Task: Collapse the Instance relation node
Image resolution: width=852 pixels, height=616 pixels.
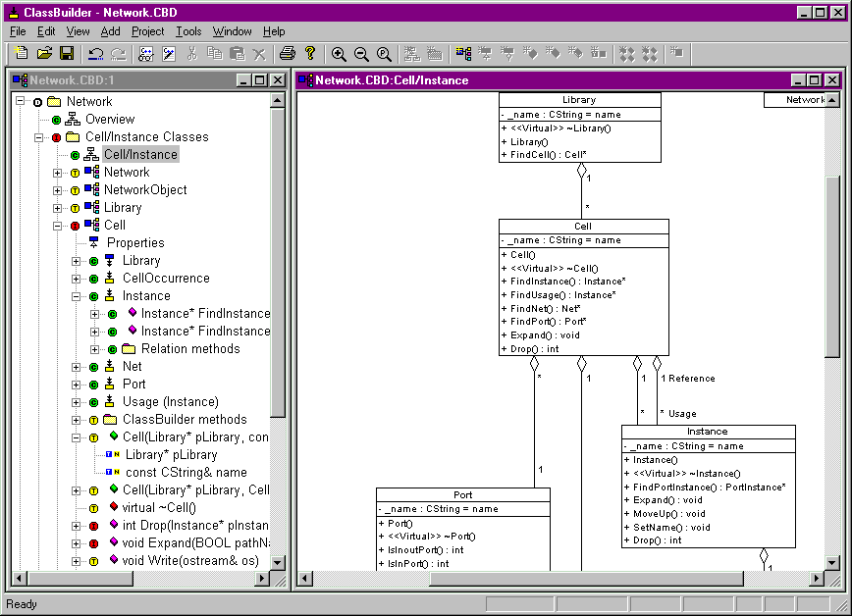Action: 77,296
